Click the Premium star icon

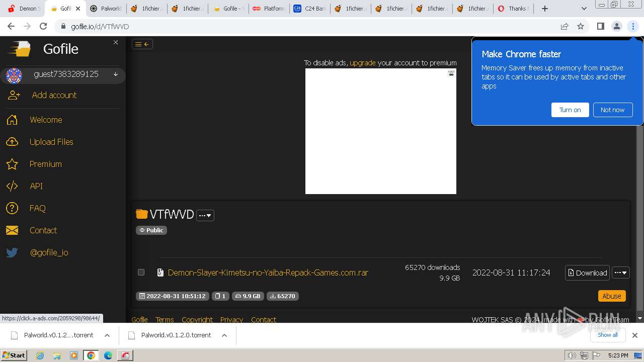pyautogui.click(x=12, y=164)
